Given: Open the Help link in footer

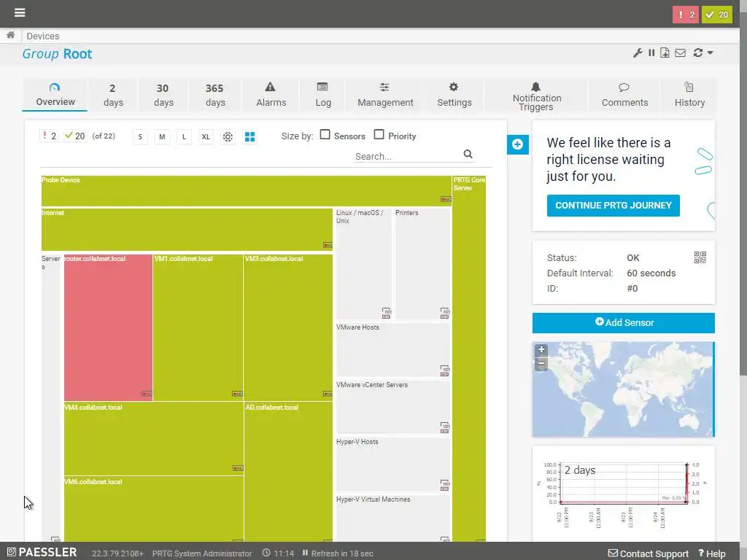Looking at the screenshot, I should [x=712, y=553].
